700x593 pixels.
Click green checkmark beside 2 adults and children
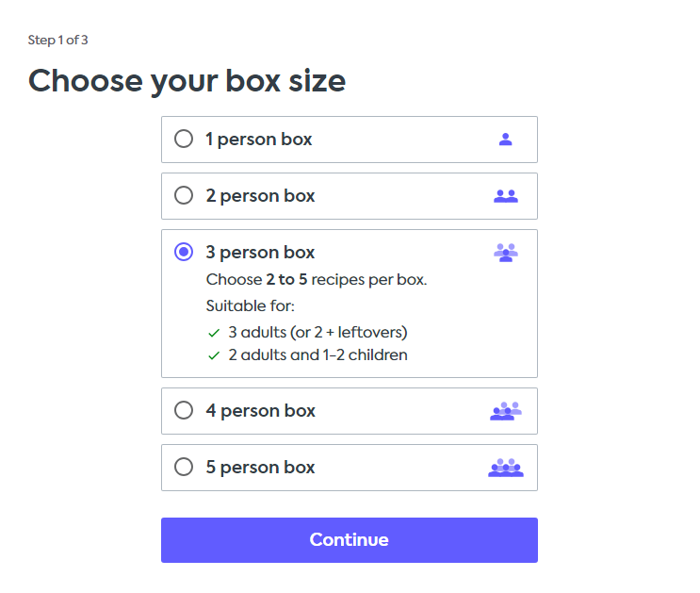click(214, 355)
